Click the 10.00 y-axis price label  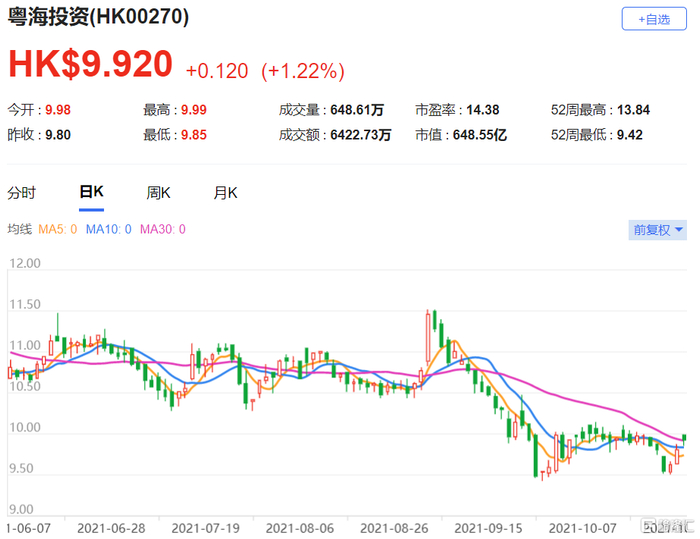click(25, 427)
